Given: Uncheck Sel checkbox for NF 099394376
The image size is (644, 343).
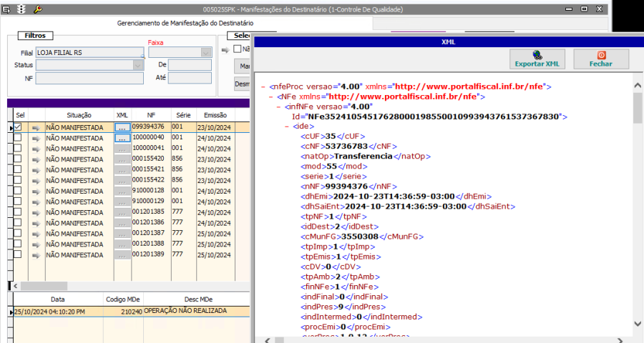Looking at the screenshot, I should point(18,127).
